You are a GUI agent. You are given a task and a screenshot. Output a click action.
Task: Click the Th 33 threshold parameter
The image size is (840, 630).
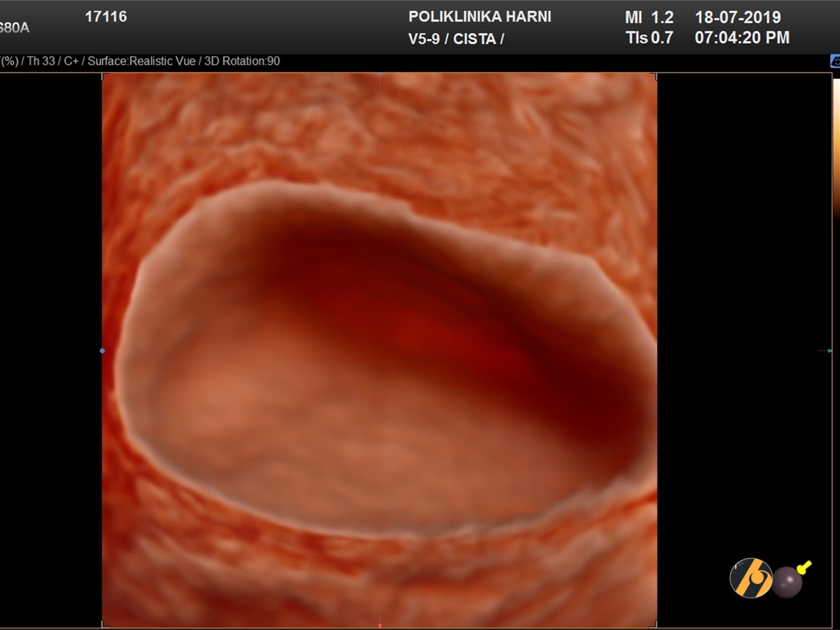41,61
